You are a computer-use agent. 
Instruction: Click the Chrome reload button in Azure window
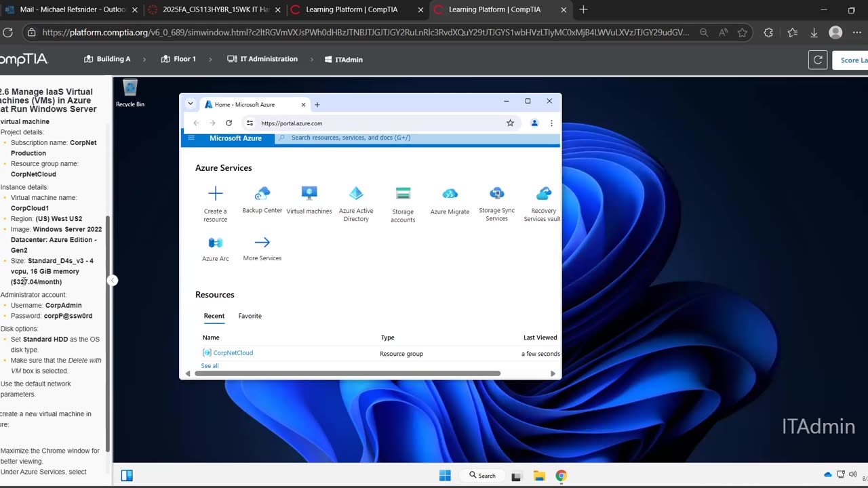pyautogui.click(x=229, y=123)
